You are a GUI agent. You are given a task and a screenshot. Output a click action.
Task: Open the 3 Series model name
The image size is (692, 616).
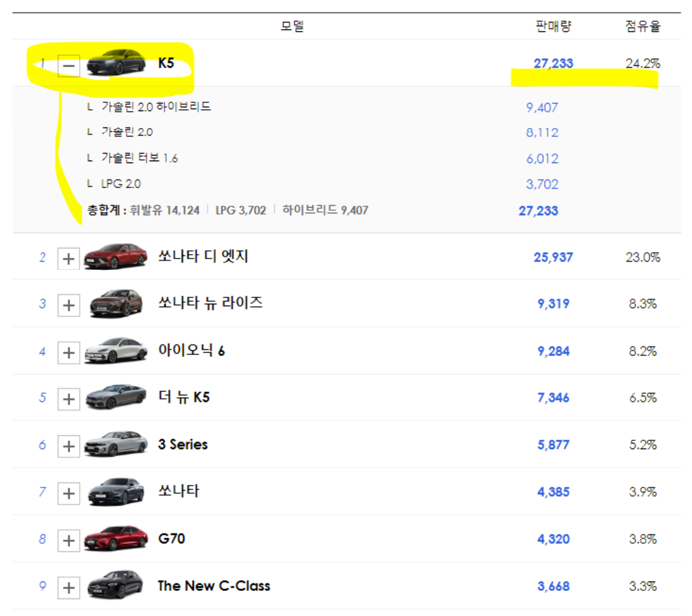(183, 444)
